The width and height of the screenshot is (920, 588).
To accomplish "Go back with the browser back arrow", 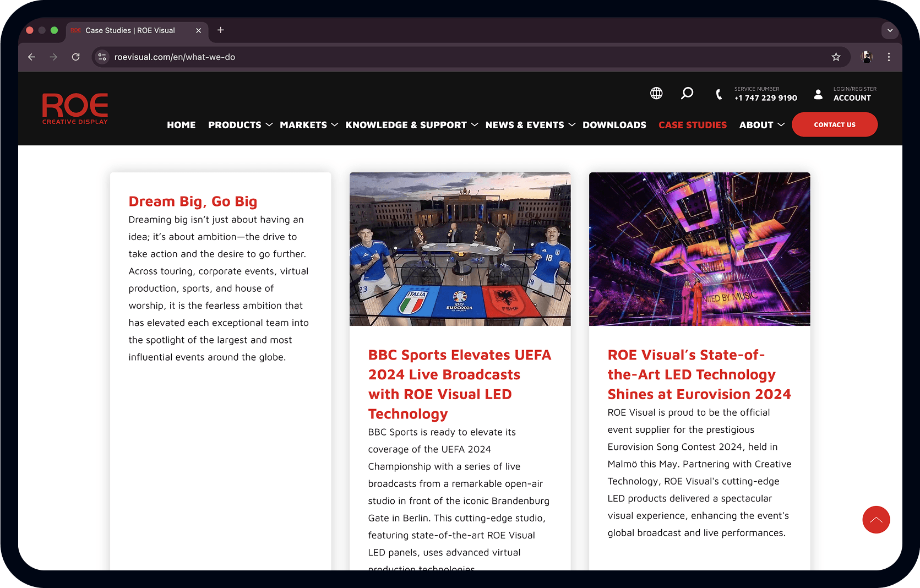I will pos(32,57).
